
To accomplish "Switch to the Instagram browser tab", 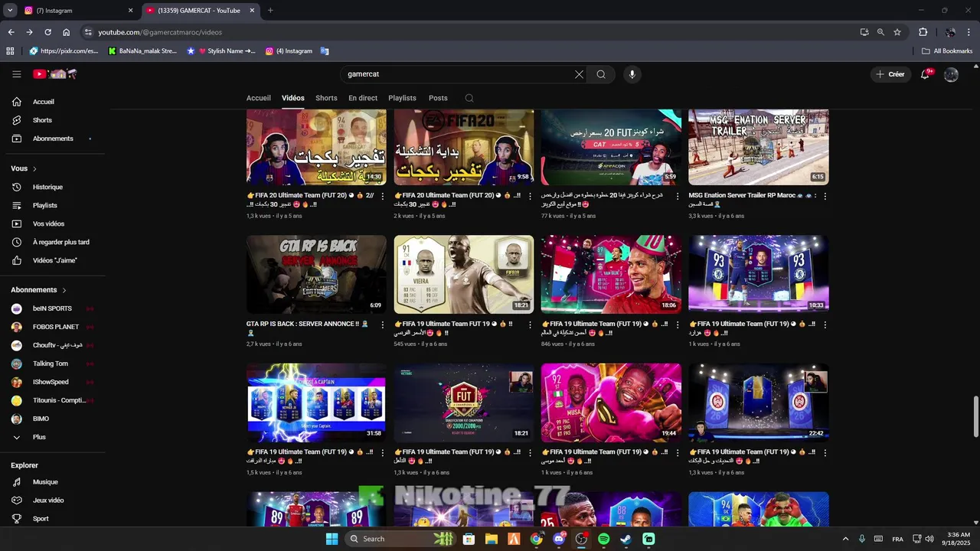I will coord(77,11).
